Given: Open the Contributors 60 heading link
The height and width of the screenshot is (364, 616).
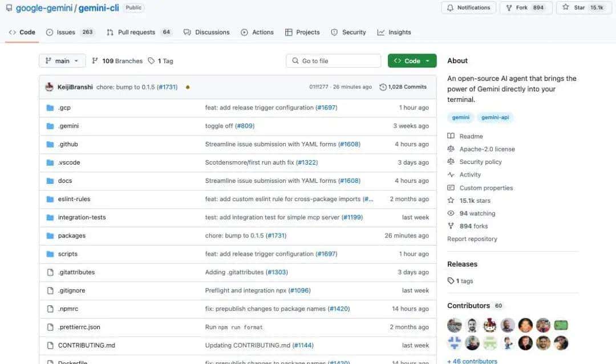Looking at the screenshot, I should pyautogui.click(x=475, y=305).
